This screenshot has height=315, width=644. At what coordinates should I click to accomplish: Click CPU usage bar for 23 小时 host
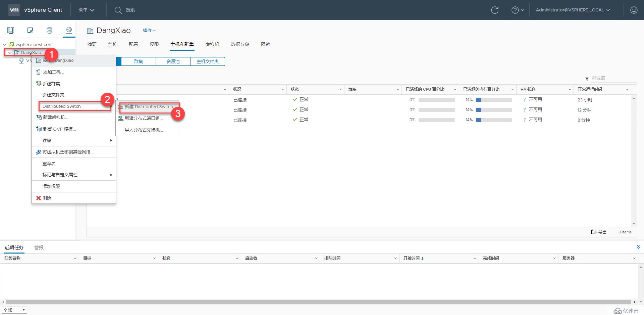pos(436,100)
